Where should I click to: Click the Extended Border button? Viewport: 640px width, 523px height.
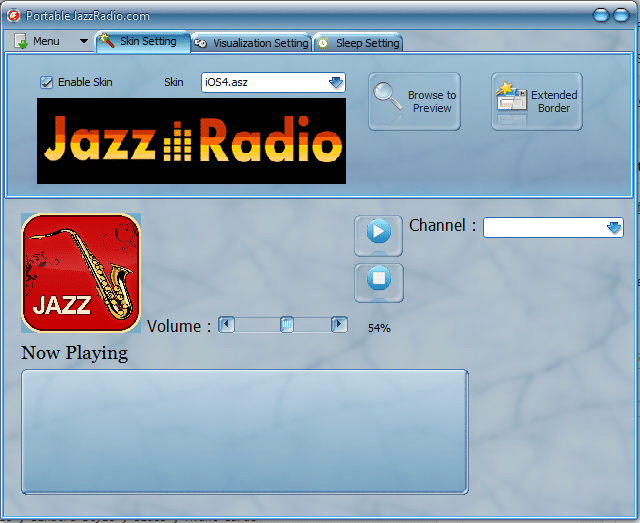(x=537, y=102)
